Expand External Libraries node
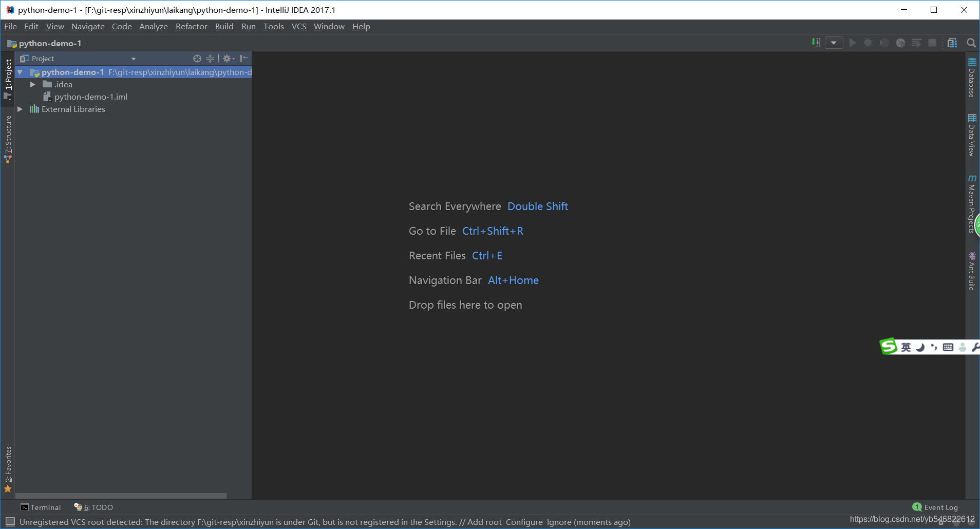 point(20,109)
